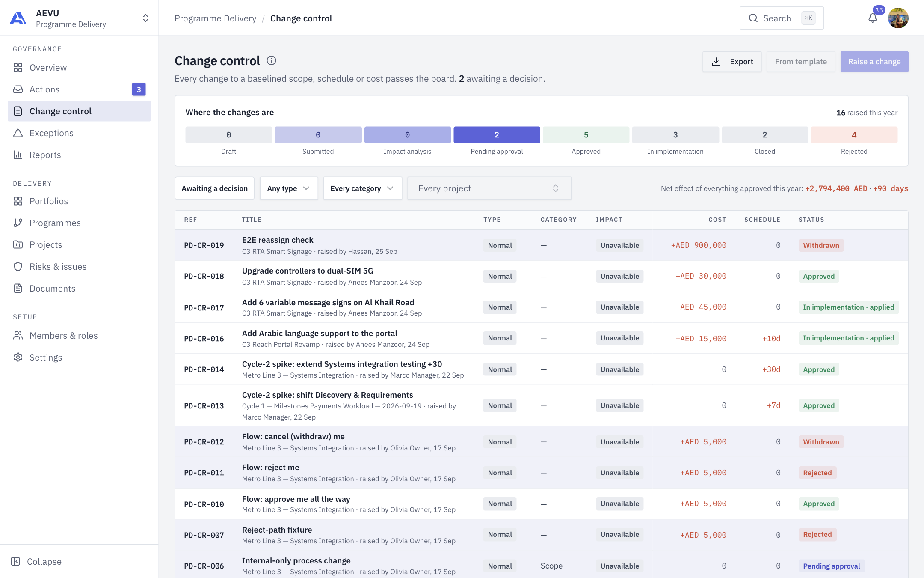Open the Programmes menu item
This screenshot has width=924, height=578.
tap(79, 223)
